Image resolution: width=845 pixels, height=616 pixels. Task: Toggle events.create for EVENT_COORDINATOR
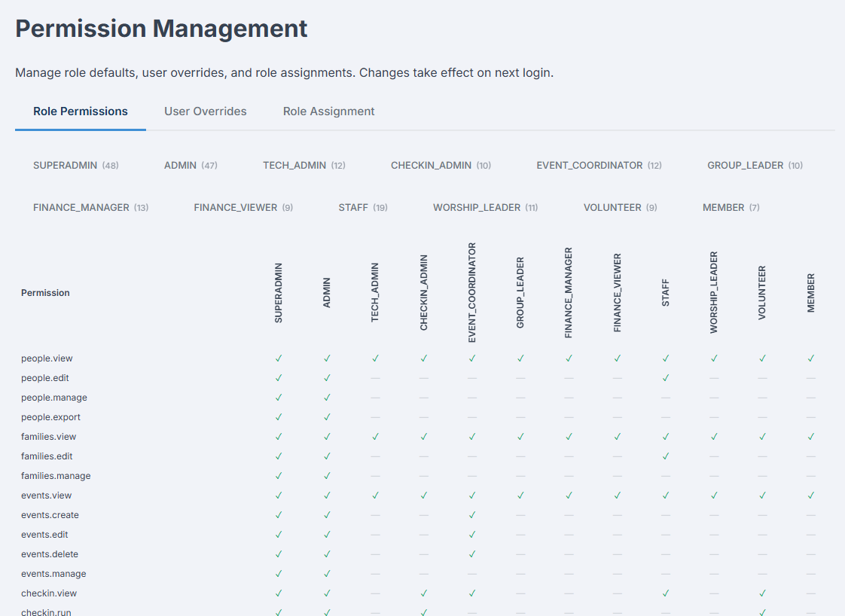(x=472, y=514)
